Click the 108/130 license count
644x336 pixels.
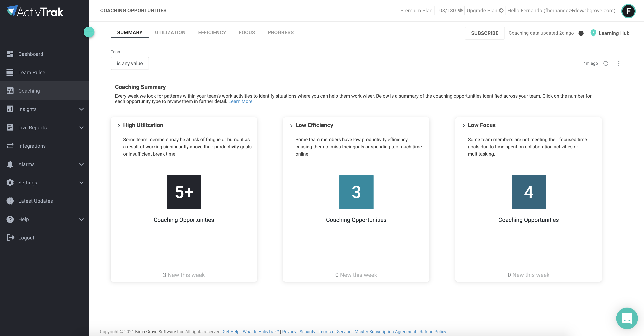[446, 10]
